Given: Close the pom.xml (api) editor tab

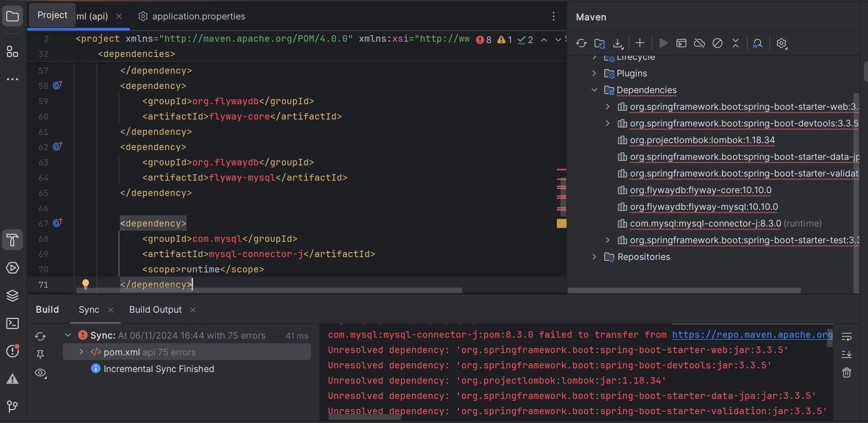Looking at the screenshot, I should click(x=119, y=16).
